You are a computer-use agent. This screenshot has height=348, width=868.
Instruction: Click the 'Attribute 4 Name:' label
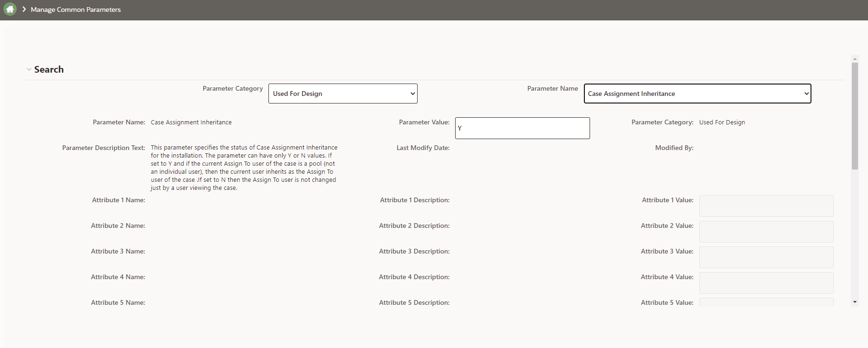(118, 277)
